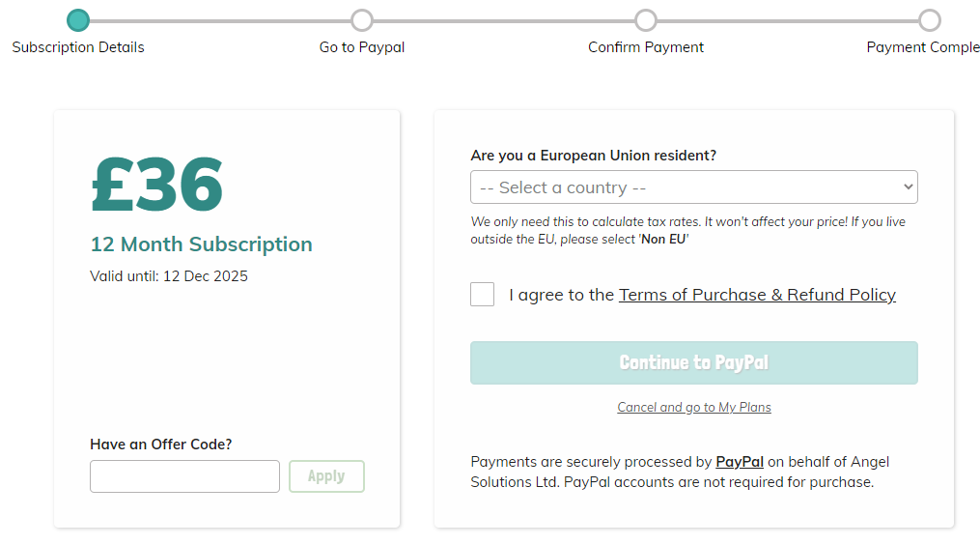Click the Payment Complete step circle
This screenshot has height=545, width=980.
coord(929,20)
